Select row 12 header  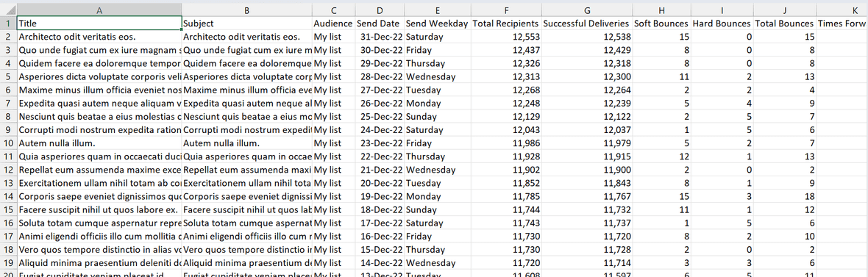(8, 170)
